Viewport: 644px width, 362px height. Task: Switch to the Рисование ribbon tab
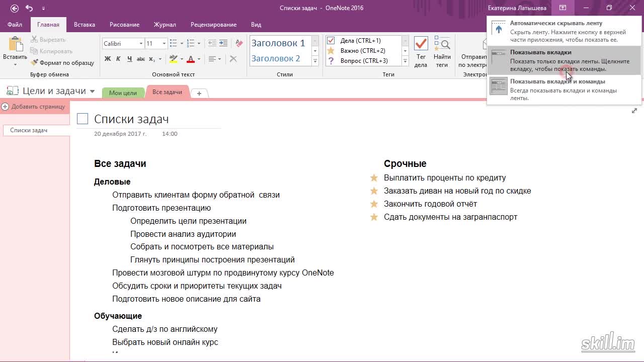click(124, 25)
